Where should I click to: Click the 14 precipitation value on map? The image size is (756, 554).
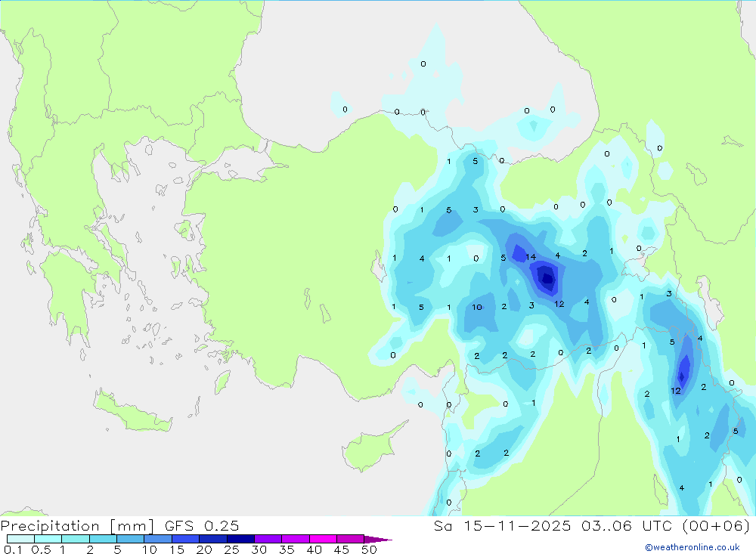point(531,257)
